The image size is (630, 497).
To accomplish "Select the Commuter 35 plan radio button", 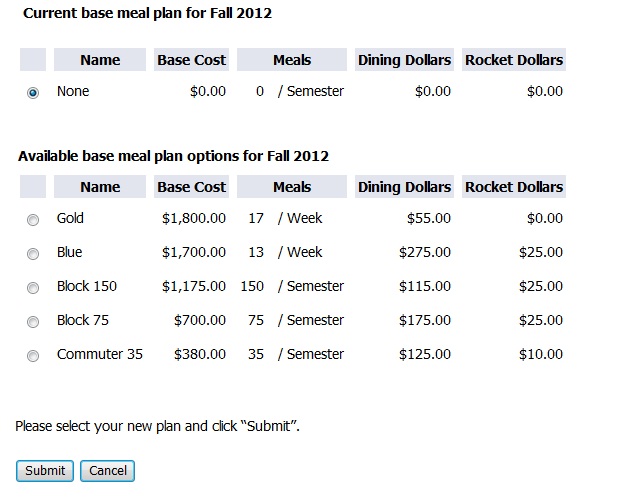I will coord(33,356).
